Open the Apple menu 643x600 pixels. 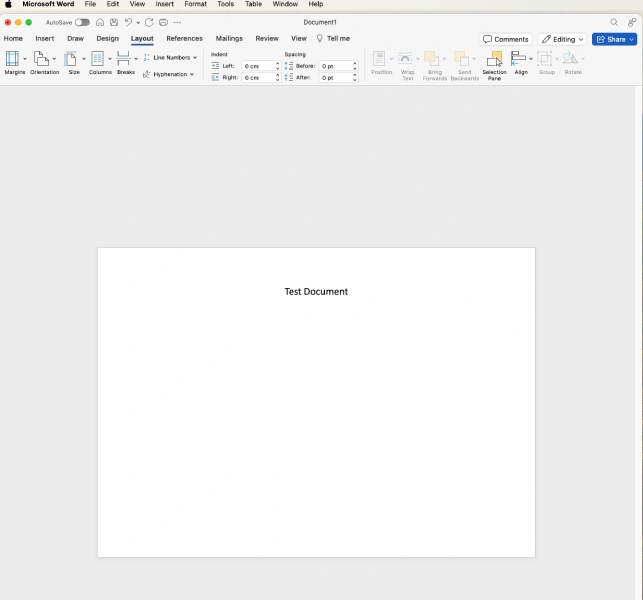click(x=8, y=4)
